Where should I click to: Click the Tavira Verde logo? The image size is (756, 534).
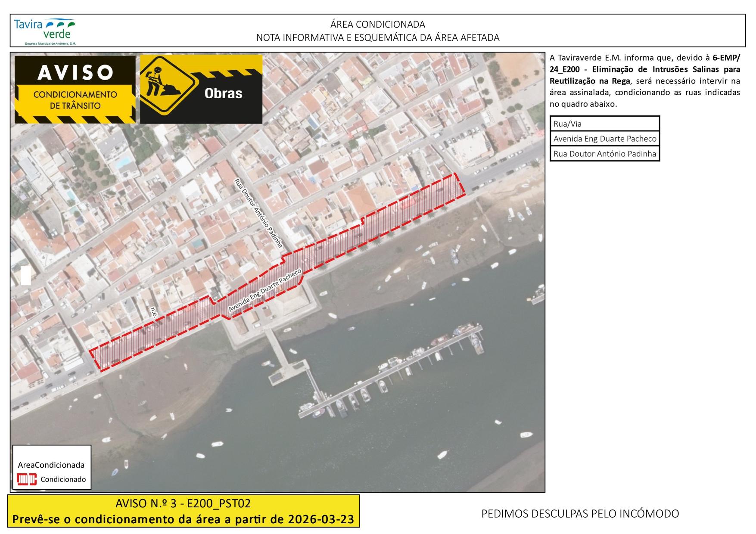click(x=45, y=31)
